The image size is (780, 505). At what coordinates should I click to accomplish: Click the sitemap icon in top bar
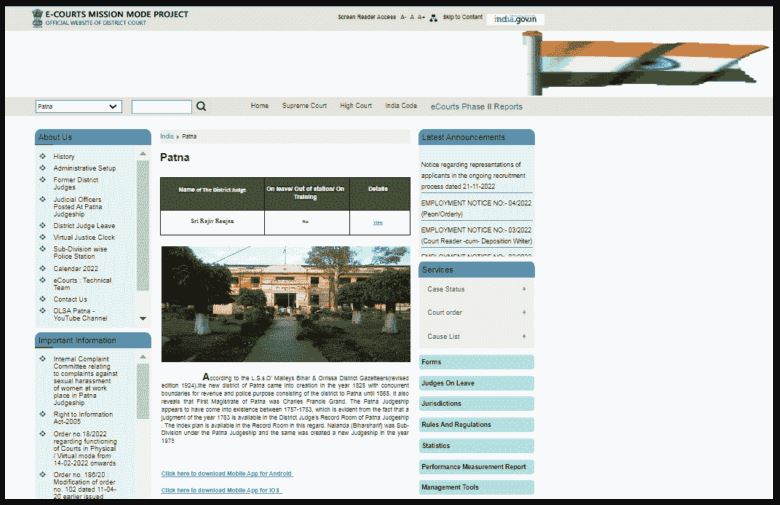click(x=433, y=18)
